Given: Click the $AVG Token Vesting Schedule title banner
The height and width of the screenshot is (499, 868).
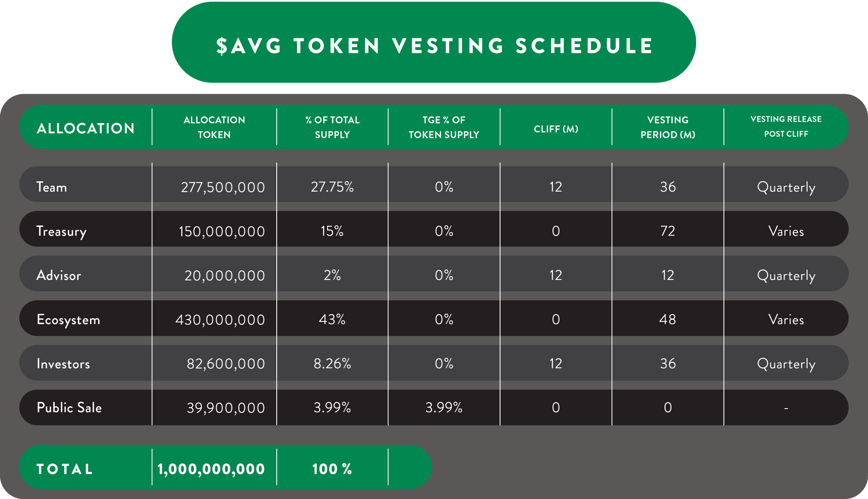Looking at the screenshot, I should click(434, 42).
